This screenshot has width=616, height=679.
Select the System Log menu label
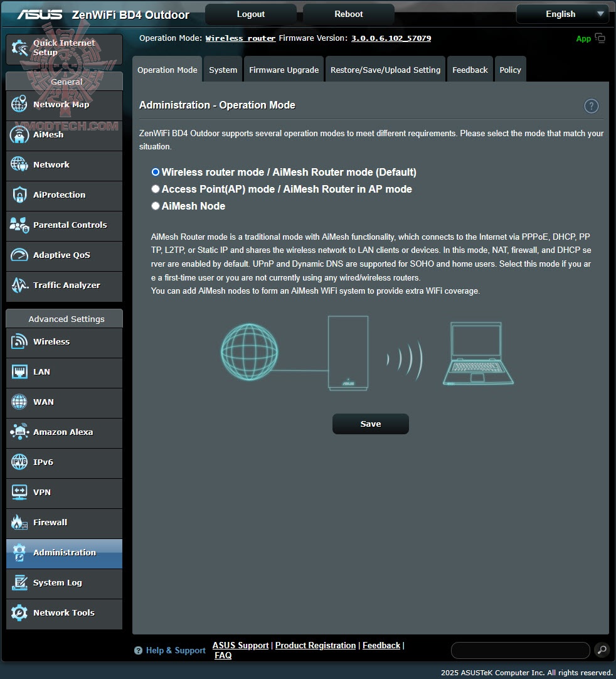57,582
